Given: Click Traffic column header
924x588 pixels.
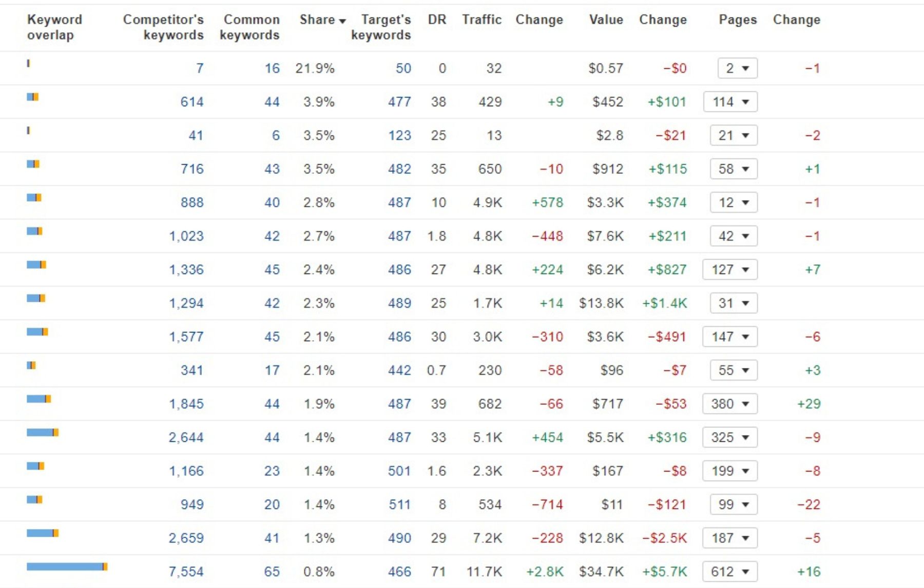Looking at the screenshot, I should pos(482,19).
